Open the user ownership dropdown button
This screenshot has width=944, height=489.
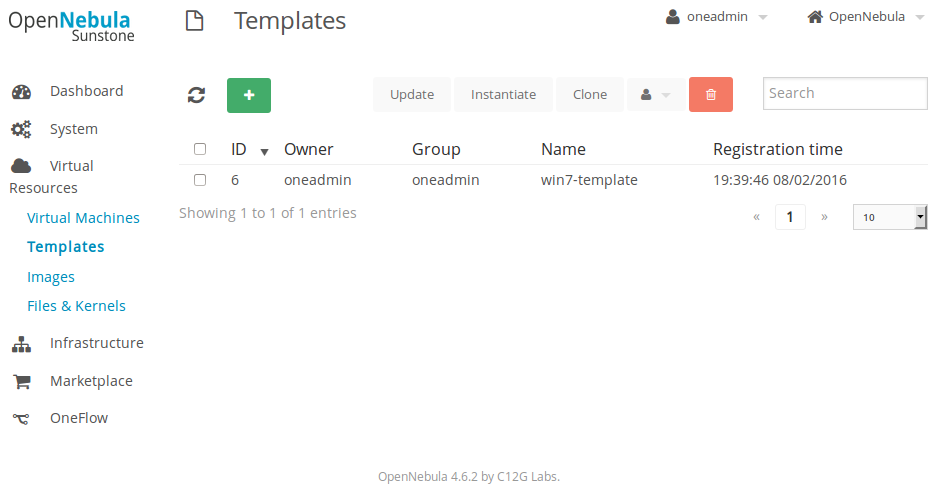click(656, 95)
